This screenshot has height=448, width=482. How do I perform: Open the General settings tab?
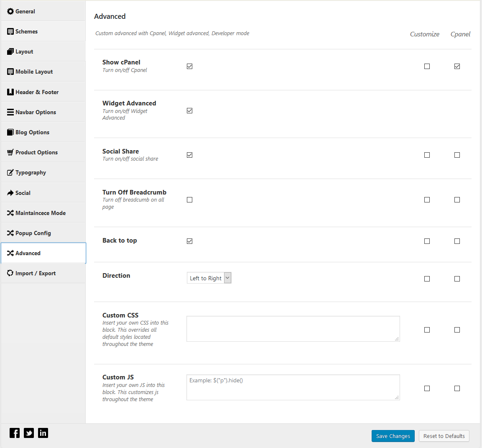click(x=43, y=11)
